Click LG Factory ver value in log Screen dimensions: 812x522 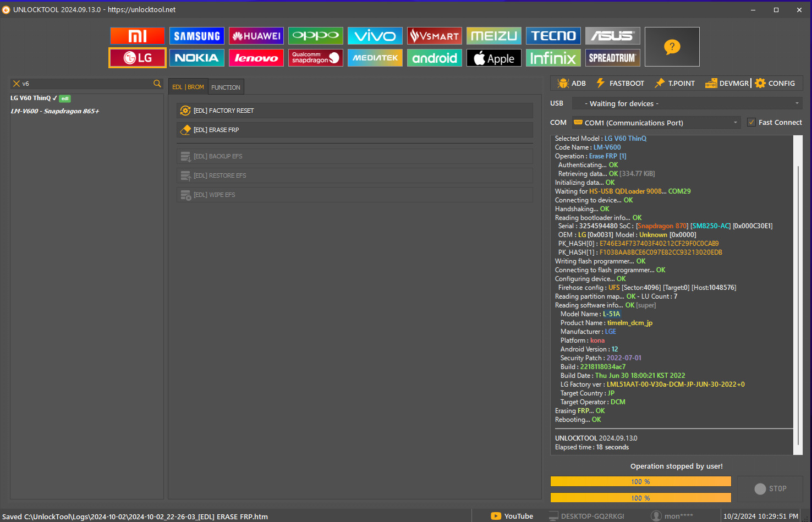tap(676, 384)
